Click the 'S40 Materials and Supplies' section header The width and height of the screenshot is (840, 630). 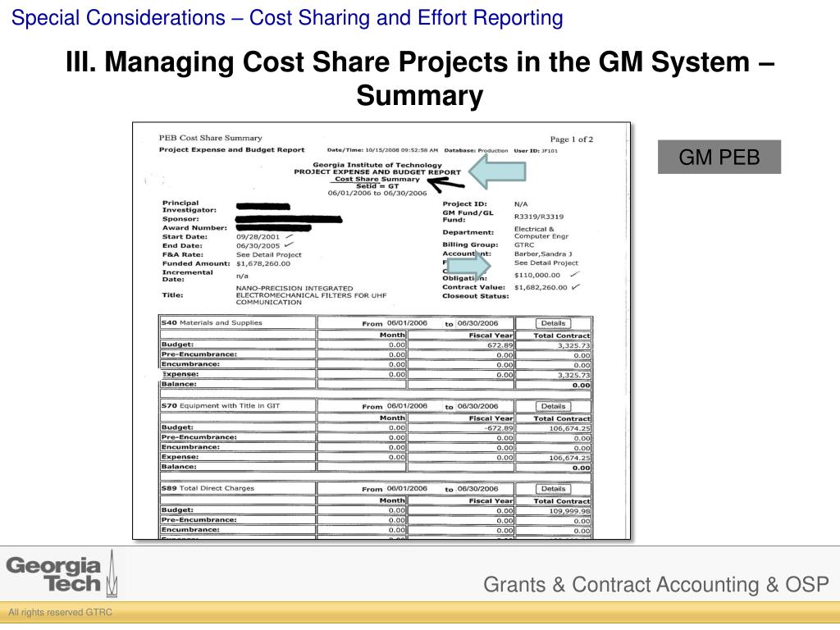[212, 323]
